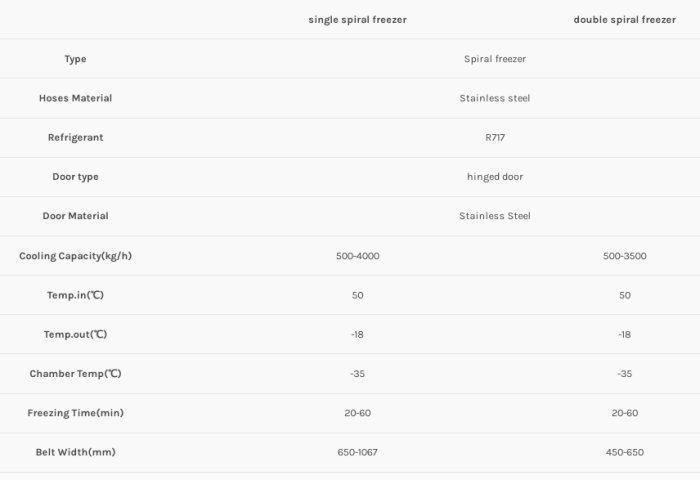Click the Temp.out row label

pos(75,334)
